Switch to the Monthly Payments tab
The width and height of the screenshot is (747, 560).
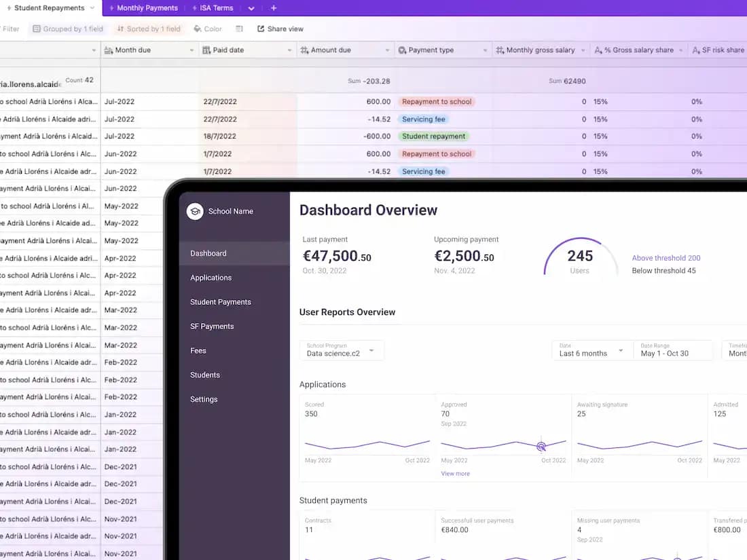147,8
